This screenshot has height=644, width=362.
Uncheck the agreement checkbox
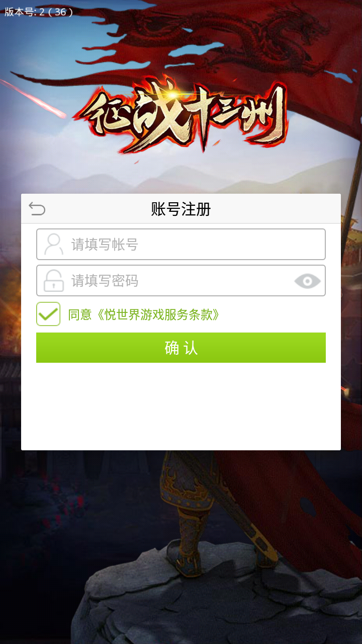[48, 314]
